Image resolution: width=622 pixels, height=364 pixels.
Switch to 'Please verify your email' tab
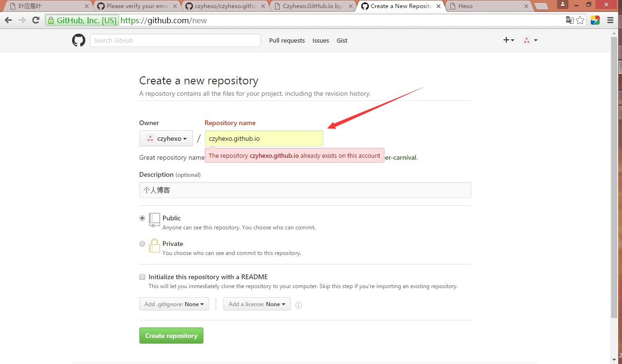click(136, 6)
